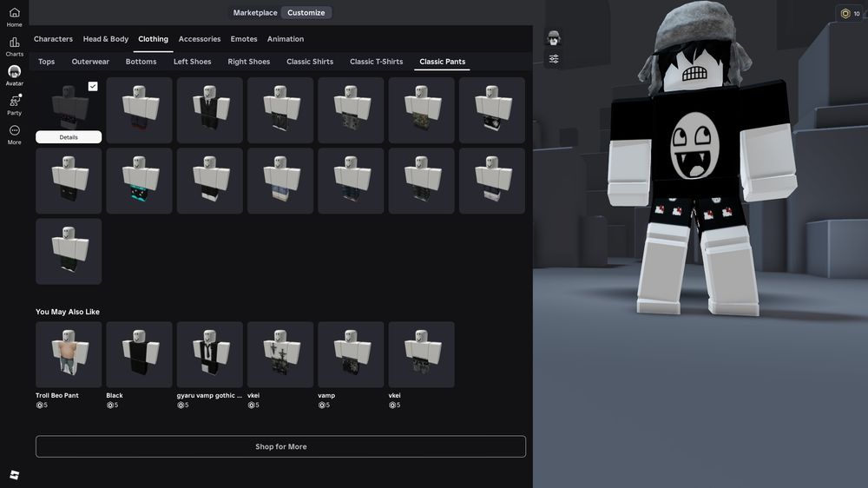This screenshot has width=868, height=488.
Task: Click the Shop for More button
Action: tap(280, 446)
